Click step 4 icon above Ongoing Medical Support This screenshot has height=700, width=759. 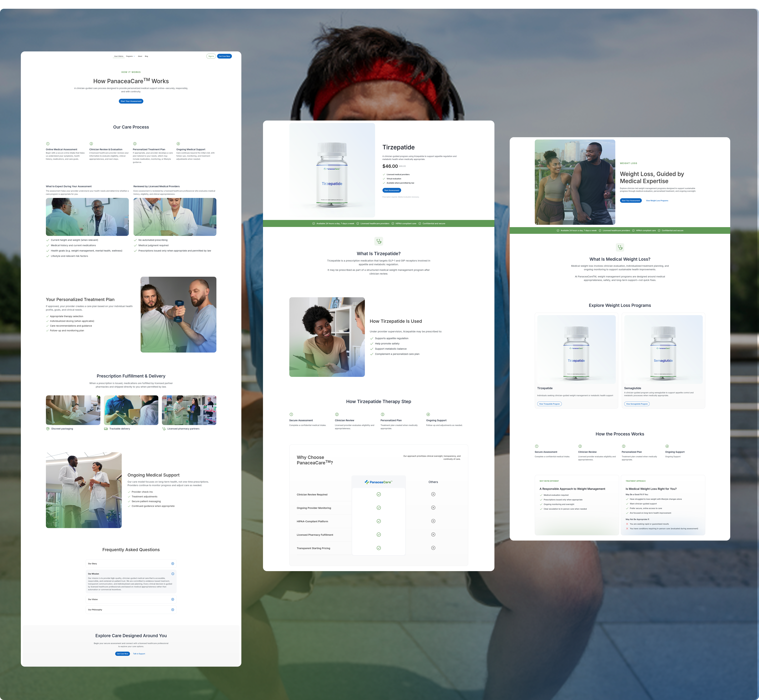178,144
